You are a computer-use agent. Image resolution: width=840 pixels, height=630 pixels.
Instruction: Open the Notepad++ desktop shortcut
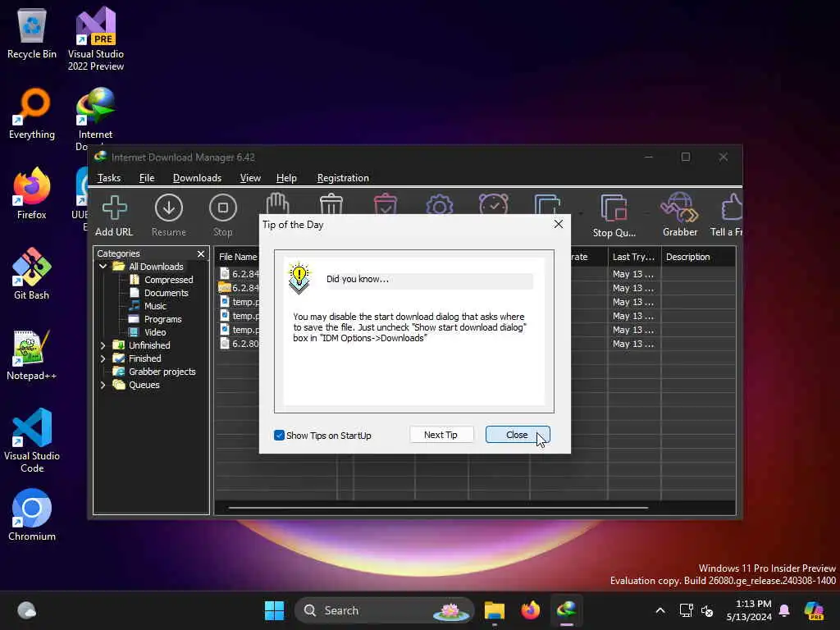coord(32,354)
